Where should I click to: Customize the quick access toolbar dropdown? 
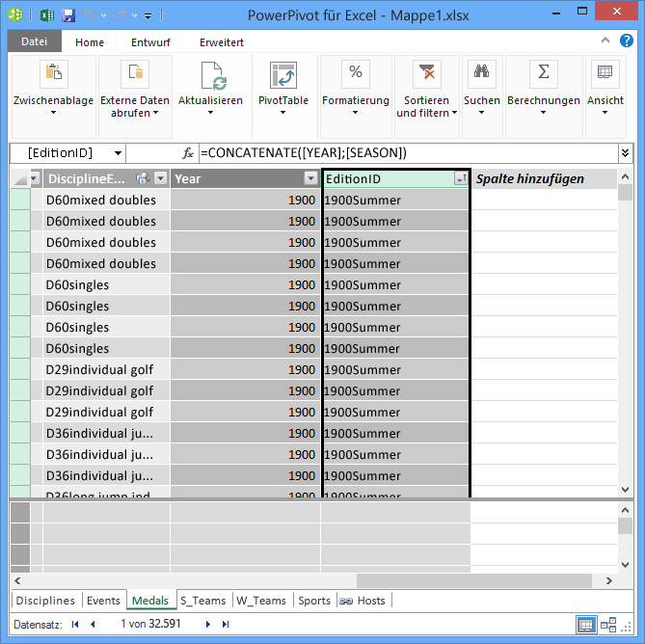point(148,16)
